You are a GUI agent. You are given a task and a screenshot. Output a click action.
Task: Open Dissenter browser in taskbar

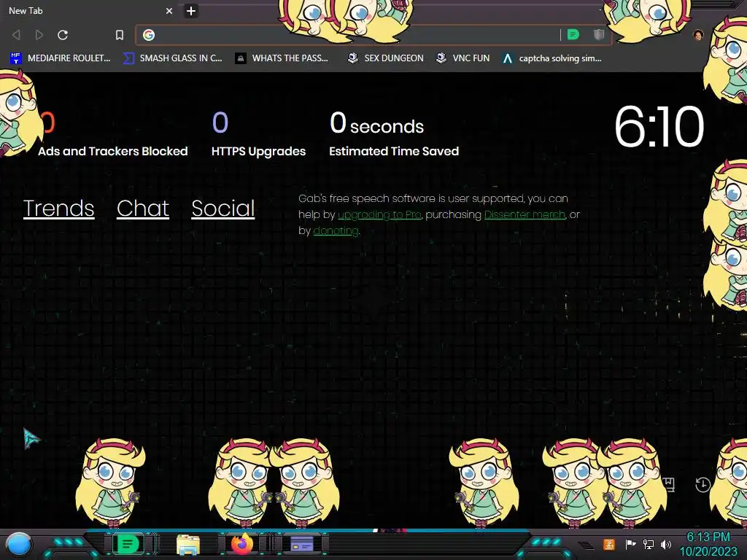[x=128, y=544]
